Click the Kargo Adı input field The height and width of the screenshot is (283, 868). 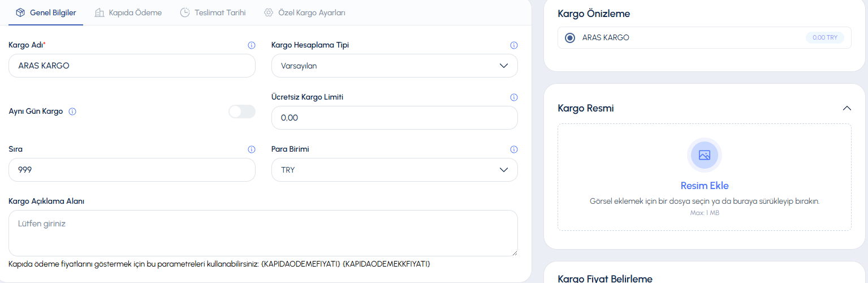(x=132, y=66)
